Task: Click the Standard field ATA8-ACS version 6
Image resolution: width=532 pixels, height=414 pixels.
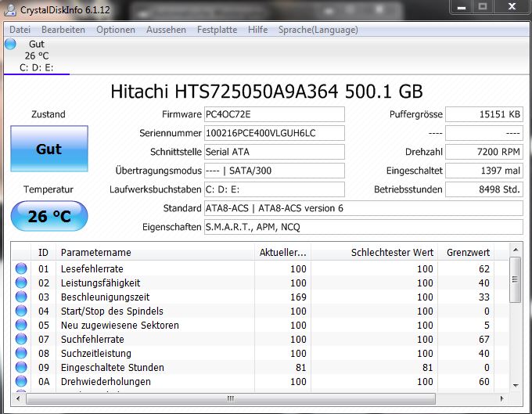Action: [364, 208]
